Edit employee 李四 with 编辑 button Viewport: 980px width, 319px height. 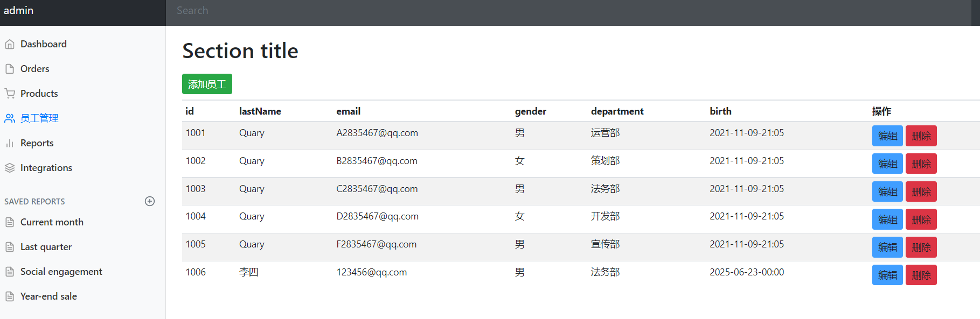pos(887,275)
